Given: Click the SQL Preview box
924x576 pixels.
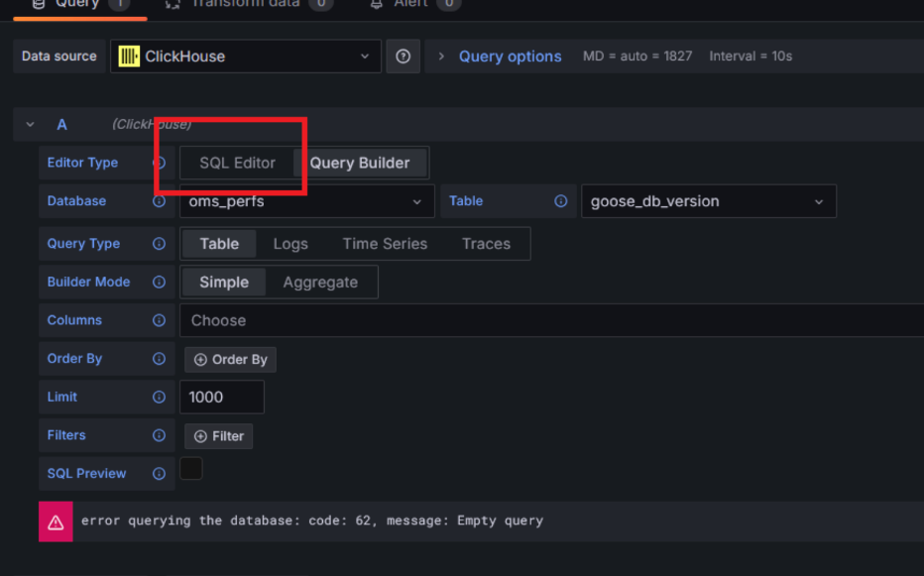Looking at the screenshot, I should click(191, 468).
